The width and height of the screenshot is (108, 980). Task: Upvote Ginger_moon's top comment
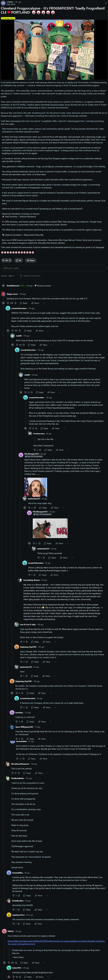[8, 303]
